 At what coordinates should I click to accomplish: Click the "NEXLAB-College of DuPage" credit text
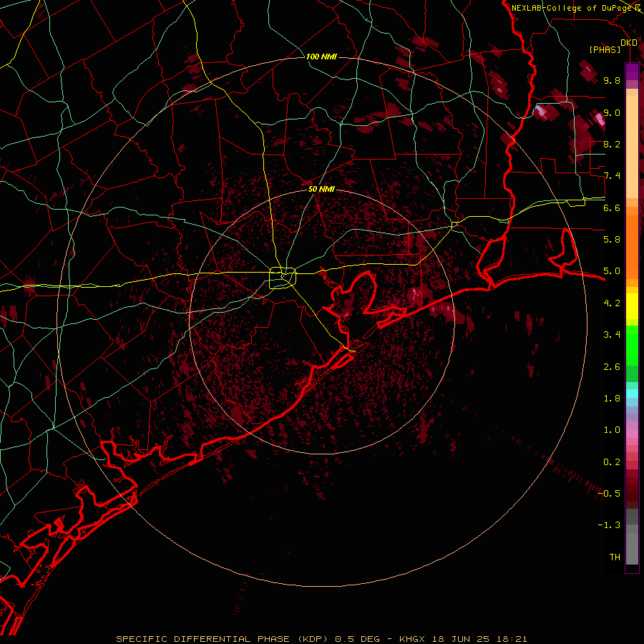(x=572, y=8)
